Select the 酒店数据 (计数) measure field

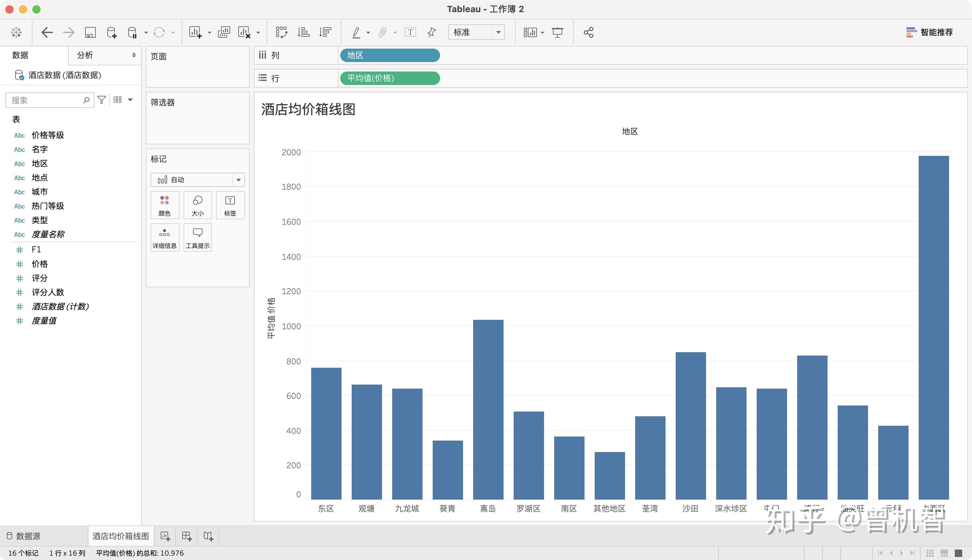pos(60,307)
